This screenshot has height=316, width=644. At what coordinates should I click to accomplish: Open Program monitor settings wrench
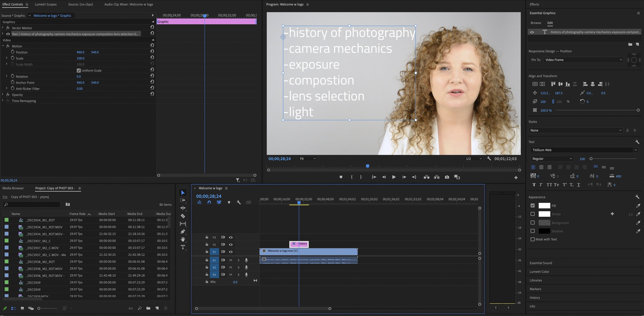489,159
